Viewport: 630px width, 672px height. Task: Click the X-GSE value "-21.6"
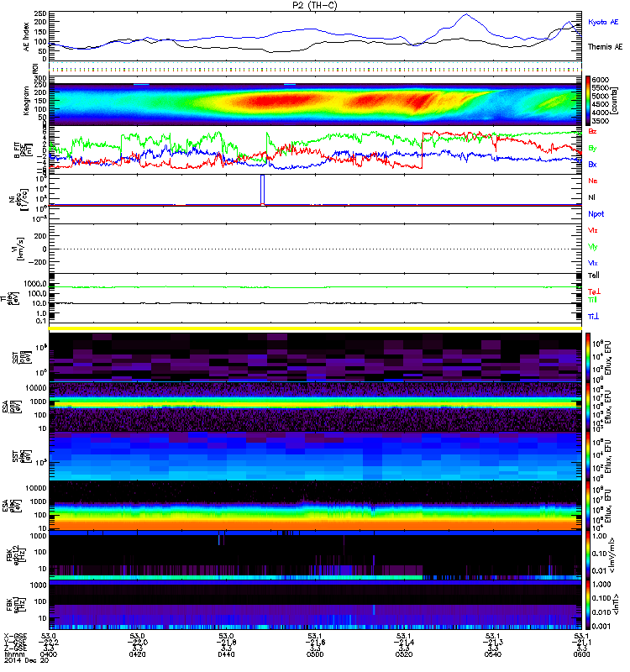click(x=315, y=642)
